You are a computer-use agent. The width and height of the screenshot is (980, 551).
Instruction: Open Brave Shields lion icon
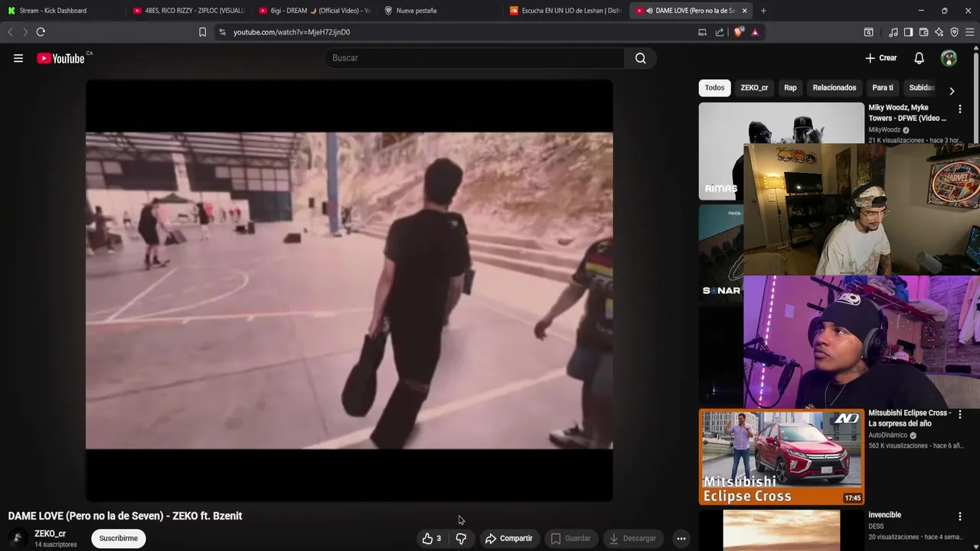pyautogui.click(x=738, y=32)
